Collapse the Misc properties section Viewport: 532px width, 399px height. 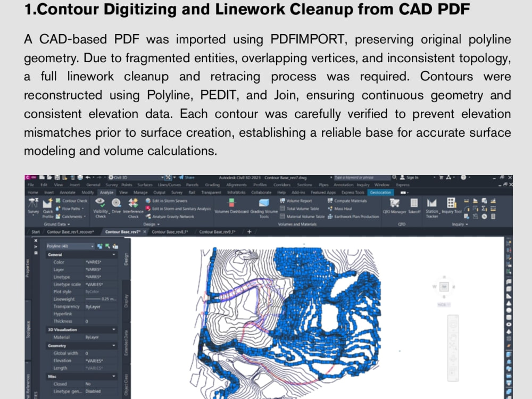tap(114, 376)
